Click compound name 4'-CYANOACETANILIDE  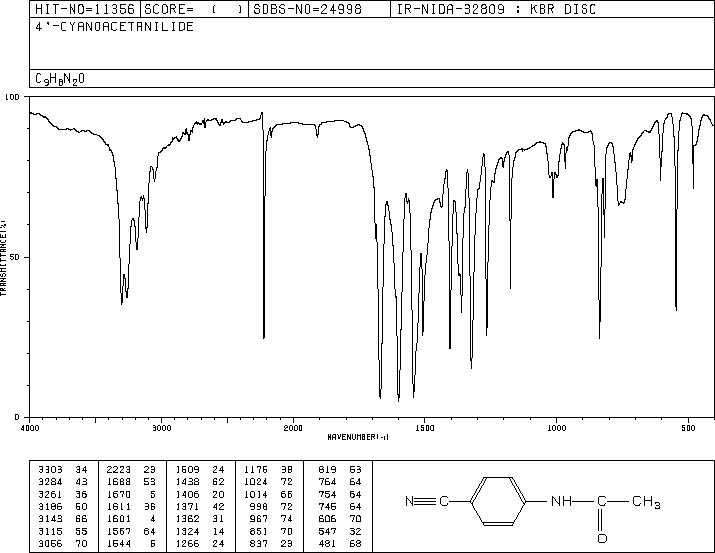click(114, 26)
